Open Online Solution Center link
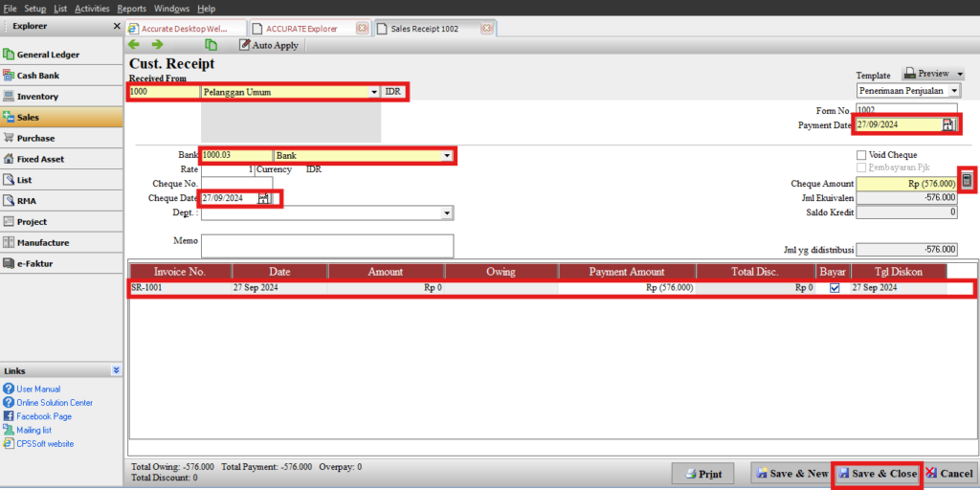Image resolution: width=980 pixels, height=490 pixels. tap(55, 403)
